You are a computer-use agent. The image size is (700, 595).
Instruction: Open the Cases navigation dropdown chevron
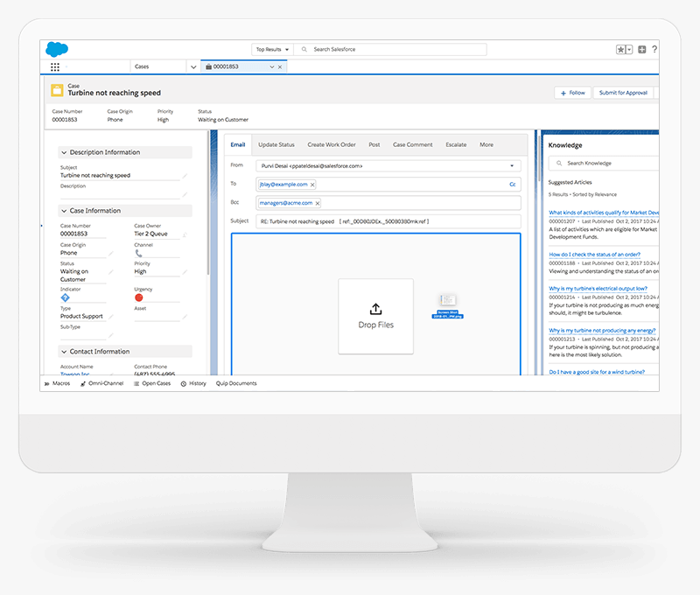pyautogui.click(x=193, y=67)
